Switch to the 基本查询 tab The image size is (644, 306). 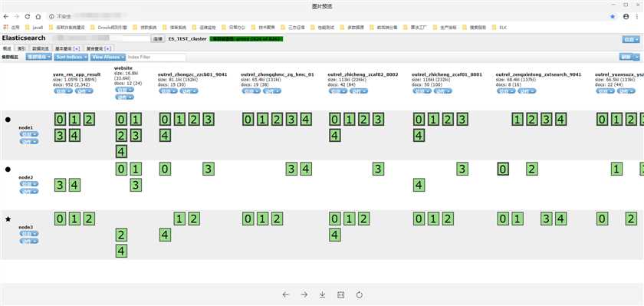tap(62, 48)
